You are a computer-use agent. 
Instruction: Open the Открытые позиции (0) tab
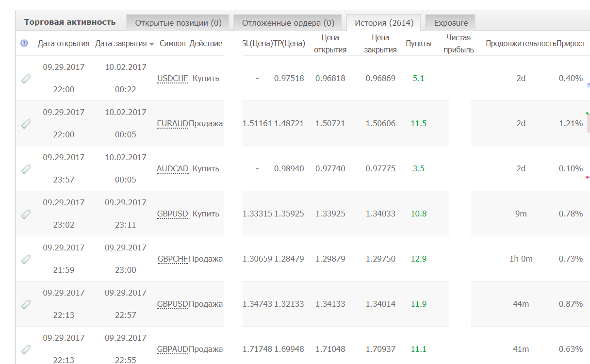(x=178, y=23)
